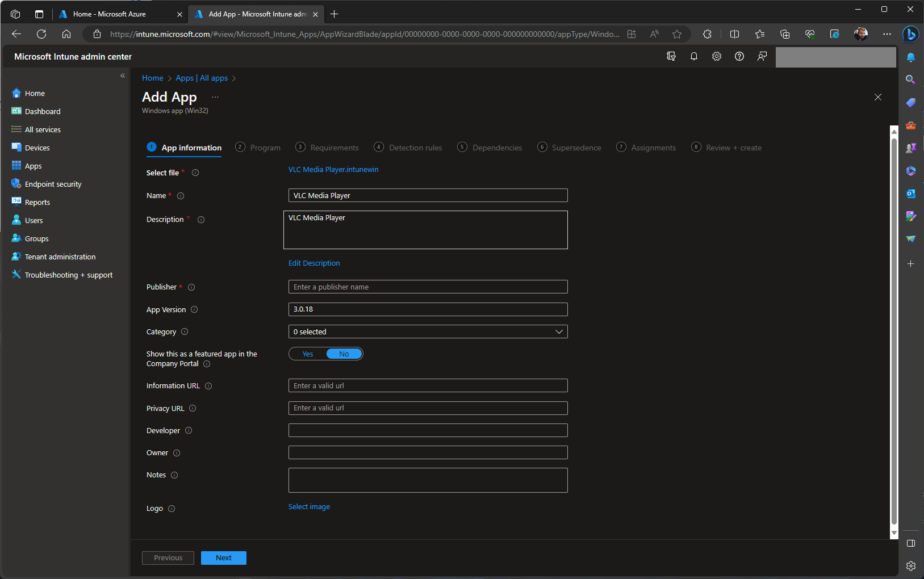Switch to the Assignments step
Viewport: 924px width, 579px height.
[646, 148]
